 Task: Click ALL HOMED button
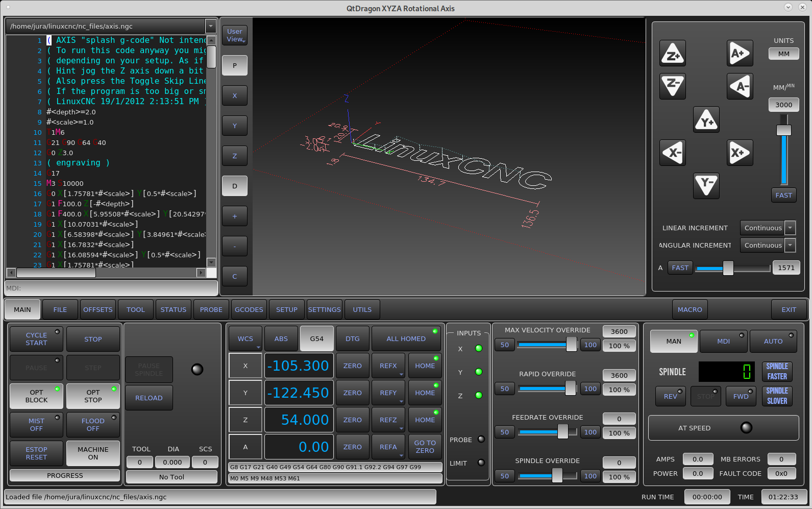(x=406, y=338)
